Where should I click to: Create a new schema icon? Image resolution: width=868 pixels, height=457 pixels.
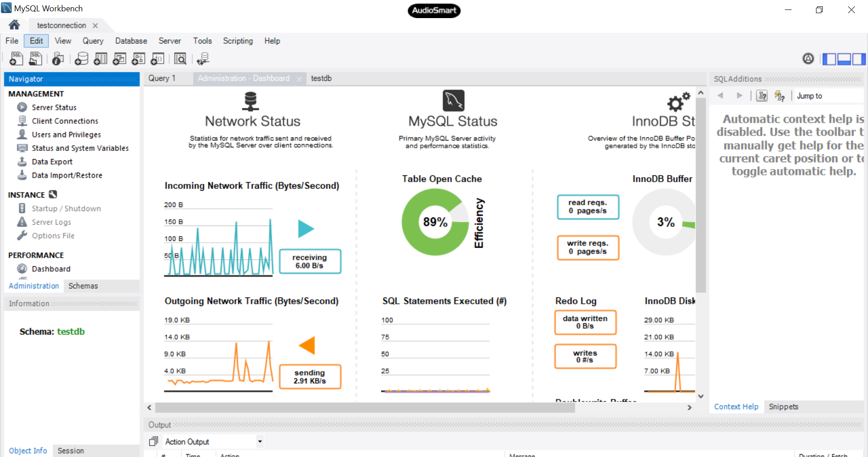pos(81,59)
